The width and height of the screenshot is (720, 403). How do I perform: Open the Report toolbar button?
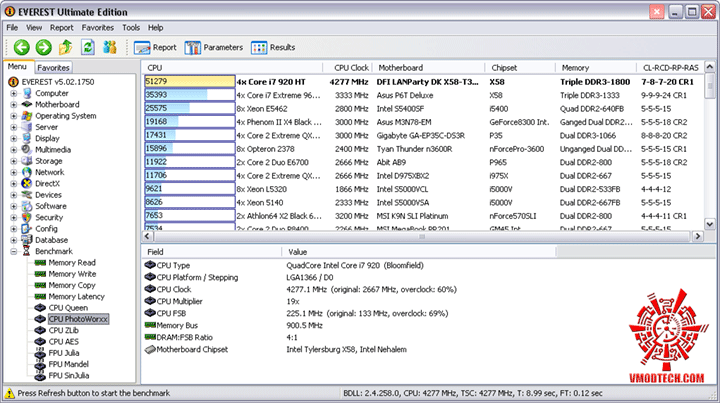[x=155, y=47]
